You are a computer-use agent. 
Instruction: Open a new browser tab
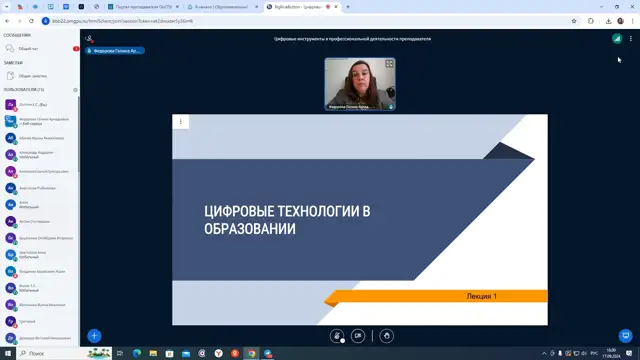(348, 7)
